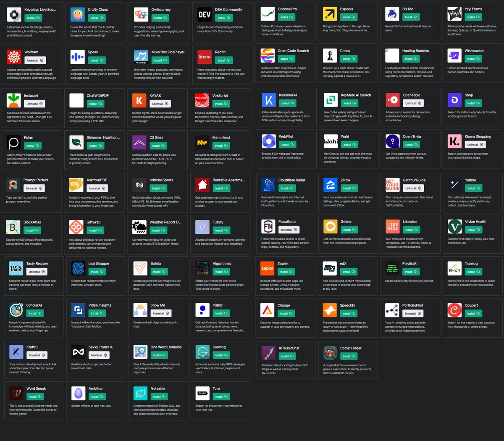Click the GetYourGuide logo icon
The image size is (504, 441).
tap(393, 185)
